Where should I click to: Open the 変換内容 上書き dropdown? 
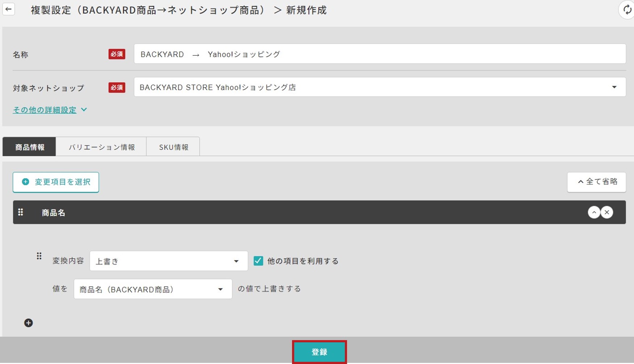click(169, 261)
